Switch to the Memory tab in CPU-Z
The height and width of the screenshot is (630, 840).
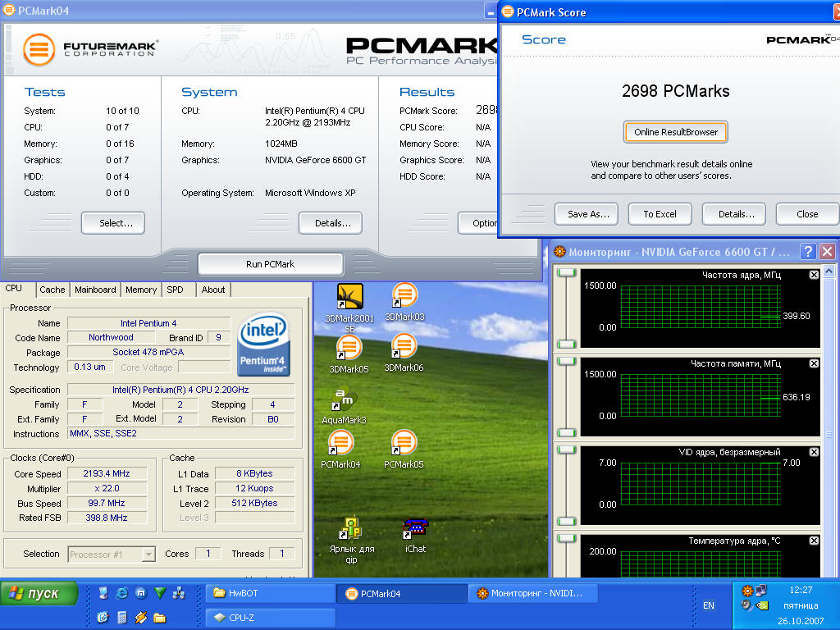pos(141,290)
